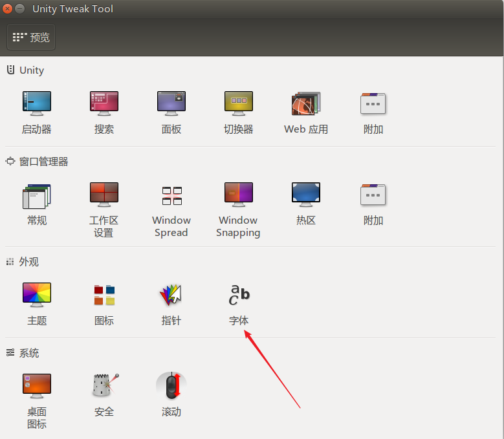
Task: Open the 启动器 launcher settings
Action: pos(37,112)
